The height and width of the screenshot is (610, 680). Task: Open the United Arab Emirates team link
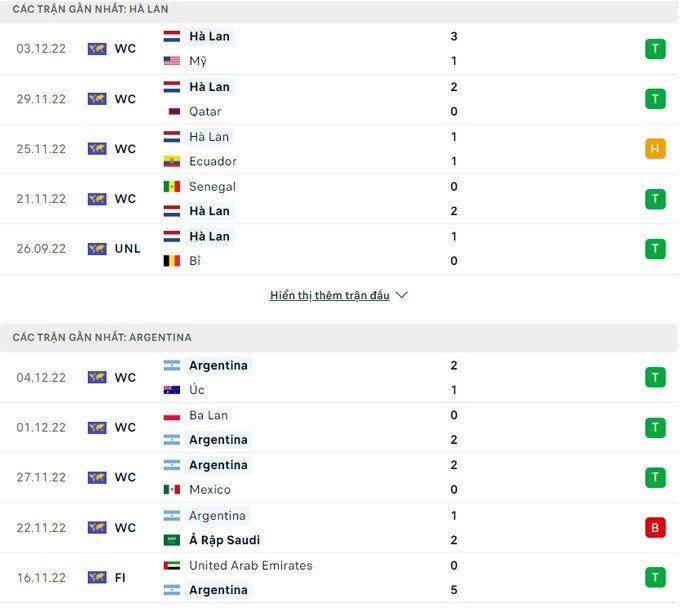(x=250, y=565)
